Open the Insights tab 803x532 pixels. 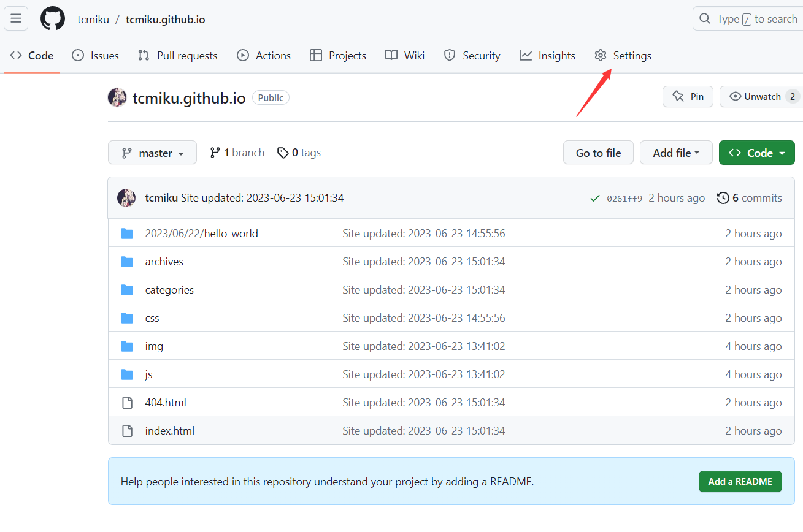tap(547, 56)
